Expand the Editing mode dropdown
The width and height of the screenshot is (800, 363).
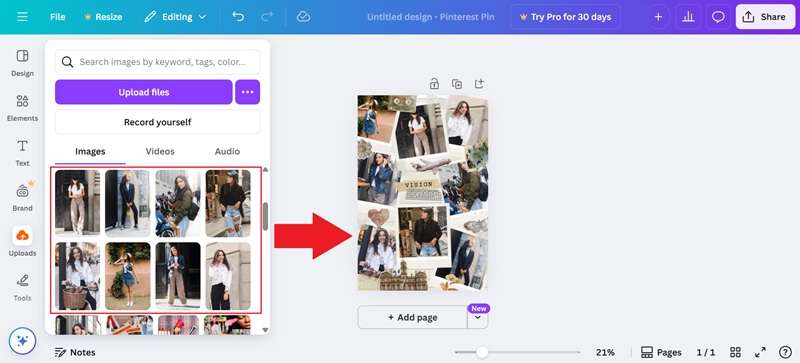tap(175, 17)
